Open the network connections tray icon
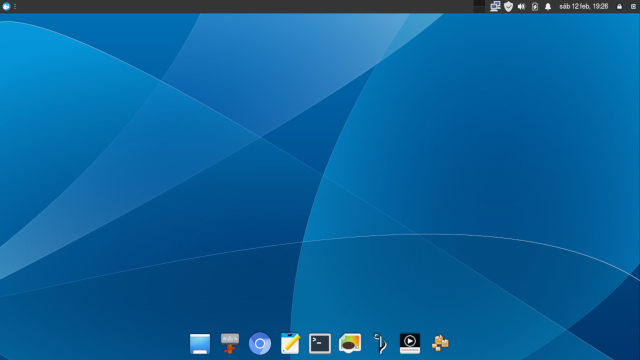640x360 pixels. pyautogui.click(x=495, y=6)
